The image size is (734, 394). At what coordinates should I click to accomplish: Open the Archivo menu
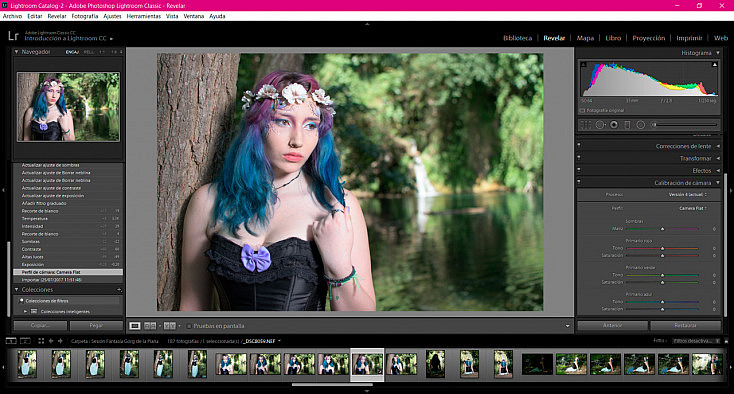pos(13,16)
